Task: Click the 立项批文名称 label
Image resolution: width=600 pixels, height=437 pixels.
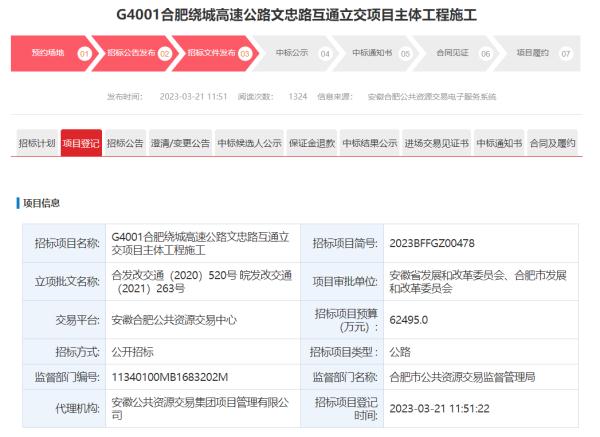Action: click(67, 282)
